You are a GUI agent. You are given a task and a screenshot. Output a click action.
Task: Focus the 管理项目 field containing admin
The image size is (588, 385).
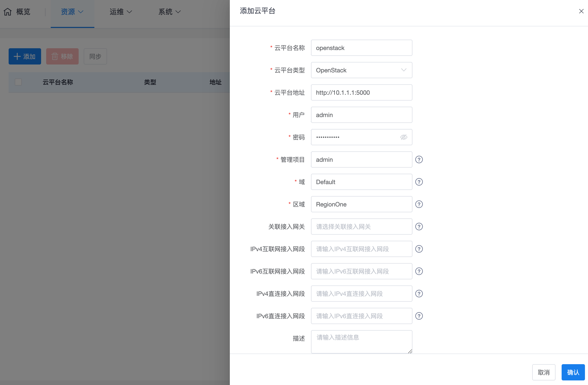(x=361, y=159)
